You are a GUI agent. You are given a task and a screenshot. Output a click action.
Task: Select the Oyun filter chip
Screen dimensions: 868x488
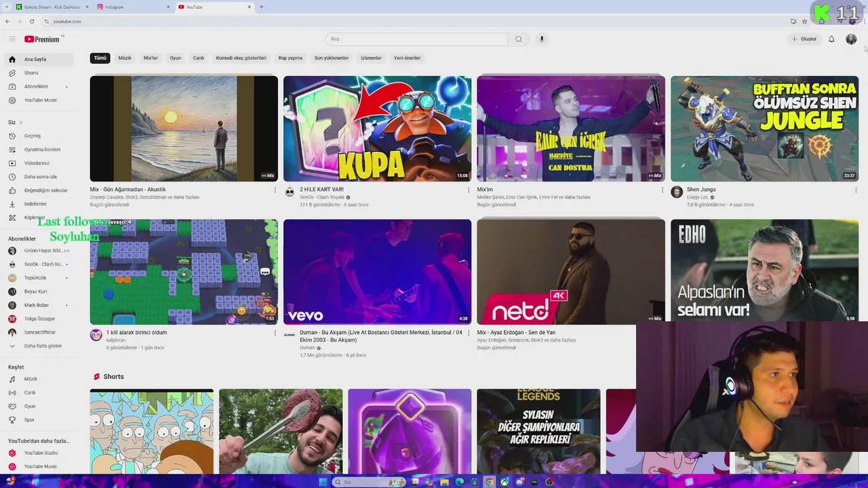[175, 58]
